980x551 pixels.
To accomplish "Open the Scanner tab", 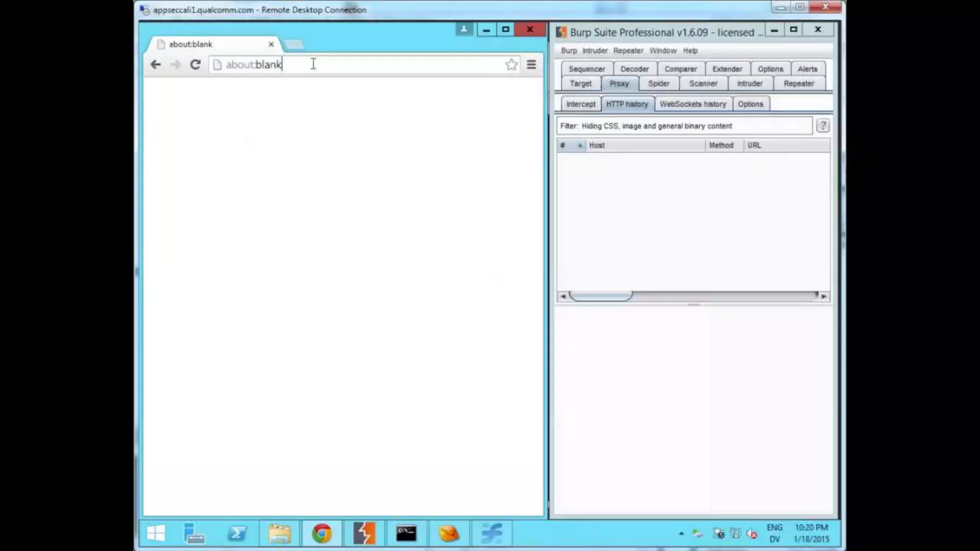I will point(703,84).
